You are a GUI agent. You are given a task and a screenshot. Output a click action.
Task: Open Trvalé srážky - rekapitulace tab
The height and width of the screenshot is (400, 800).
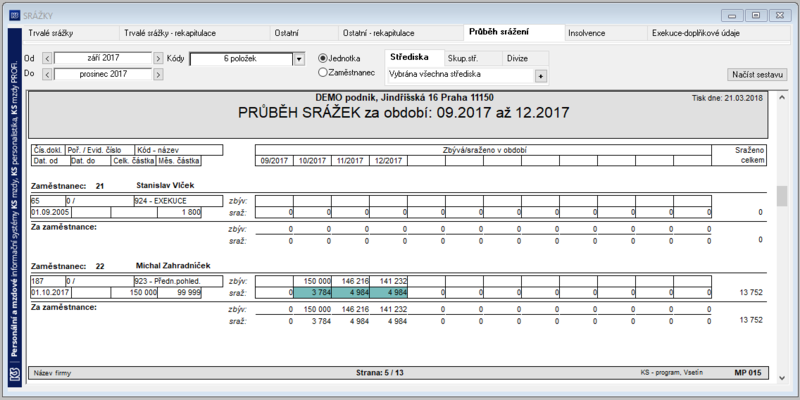pyautogui.click(x=194, y=33)
